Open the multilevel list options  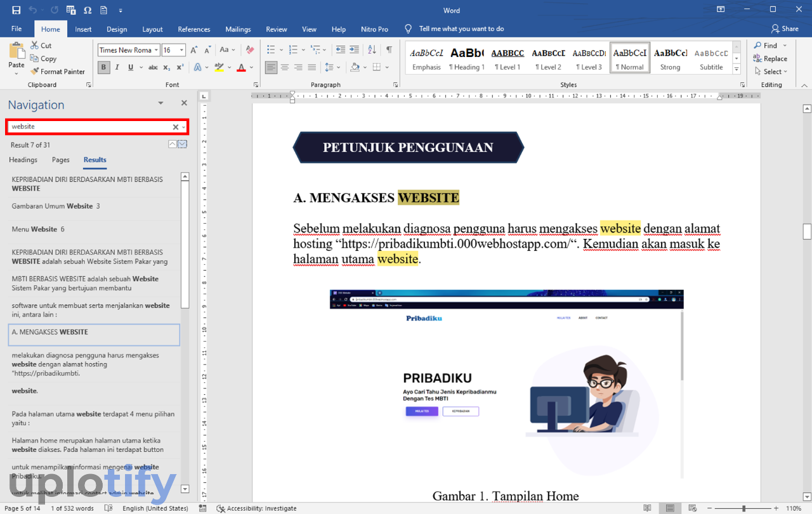click(315, 49)
